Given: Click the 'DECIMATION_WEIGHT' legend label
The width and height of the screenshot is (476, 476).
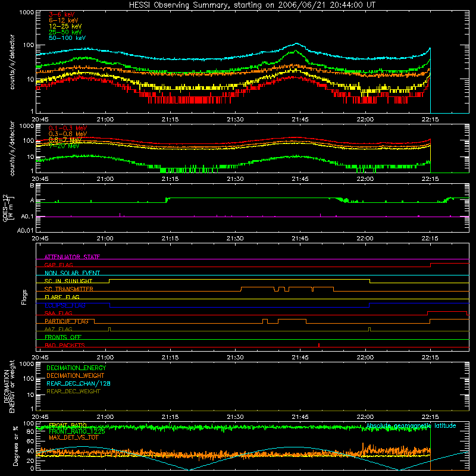Looking at the screenshot, I should (76, 375).
